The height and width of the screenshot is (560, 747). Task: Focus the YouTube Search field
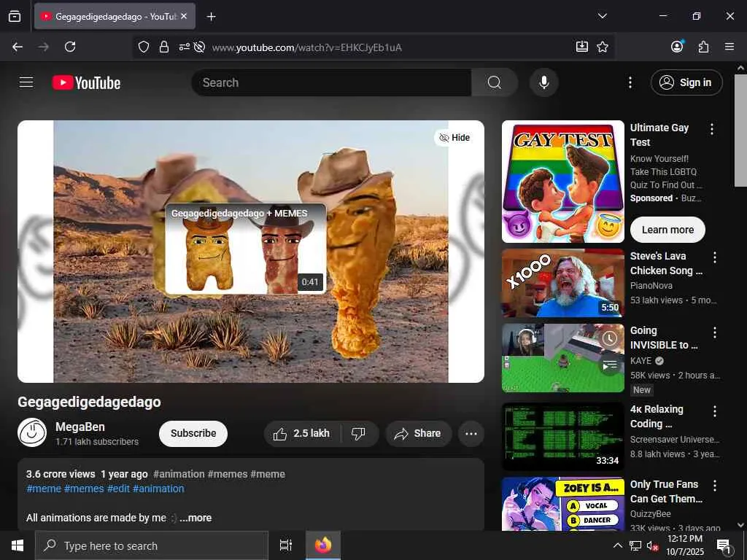332,82
